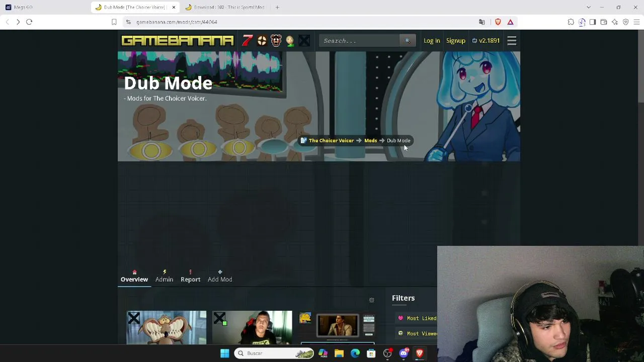Open the GameBanana logo homepage
This screenshot has width=644, height=362.
pyautogui.click(x=178, y=41)
